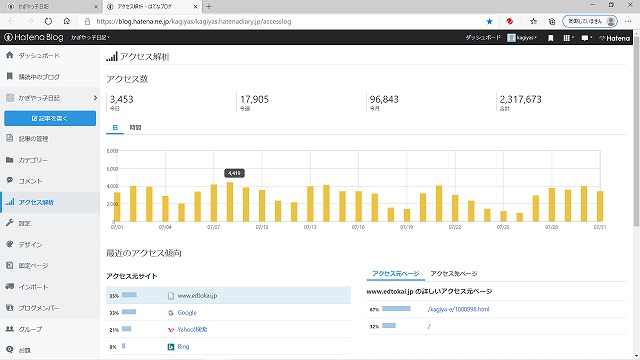Click the 07/01 bar in chart
The height and width of the screenshot is (360, 640).
pyautogui.click(x=117, y=207)
